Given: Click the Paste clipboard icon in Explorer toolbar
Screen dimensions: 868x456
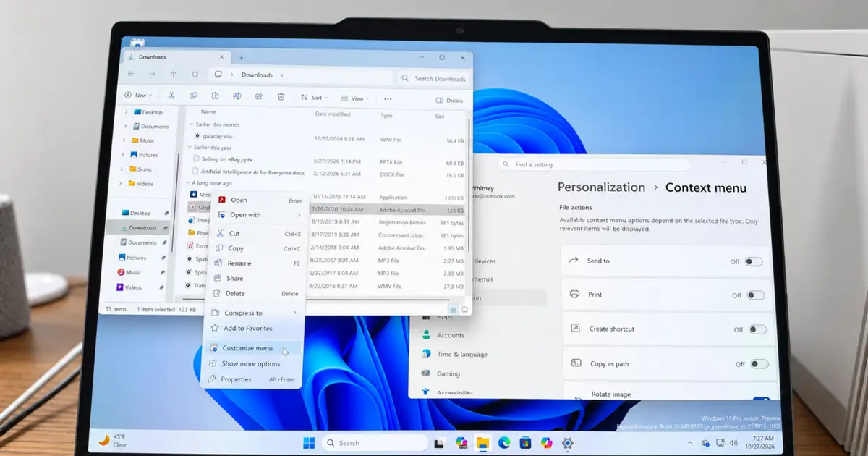Looking at the screenshot, I should tap(215, 96).
